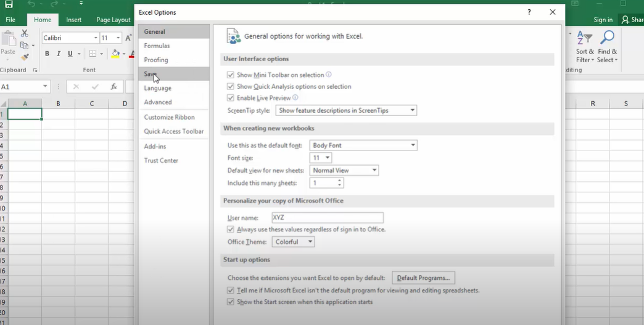Viewport: 644px width, 325px height.
Task: Click the Home ribbon tab
Action: [43, 20]
